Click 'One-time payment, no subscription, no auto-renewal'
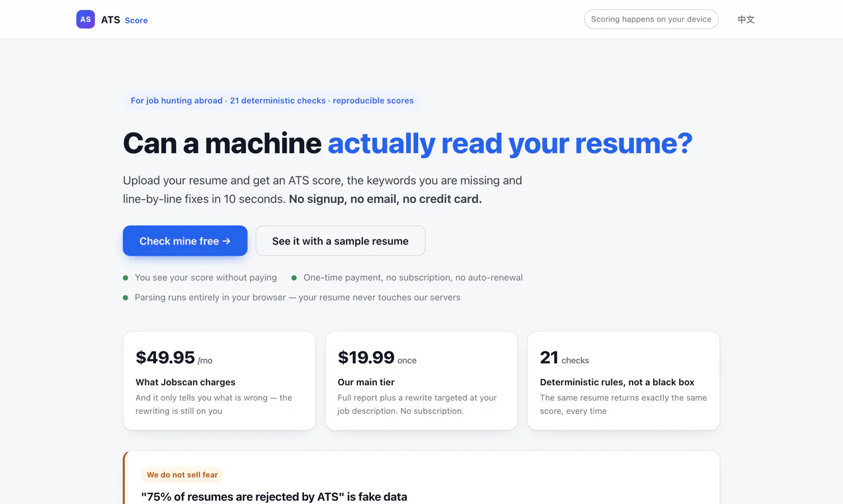Screen dimensions: 843x504 pyautogui.click(x=413, y=277)
